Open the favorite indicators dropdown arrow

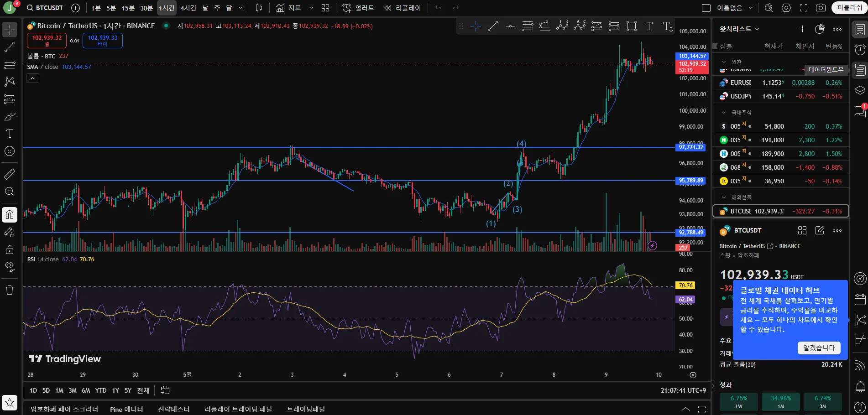point(311,8)
